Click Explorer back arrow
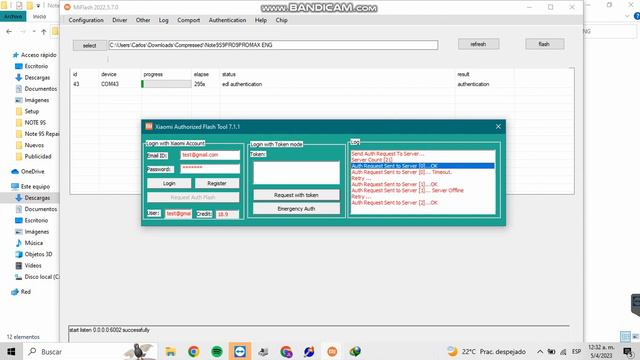 pos(9,31)
